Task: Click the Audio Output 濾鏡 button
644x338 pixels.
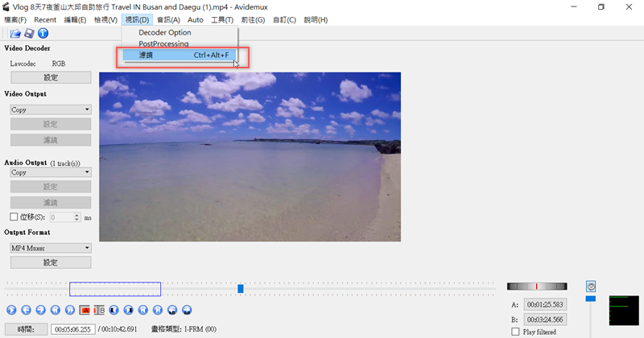Action: [x=51, y=203]
